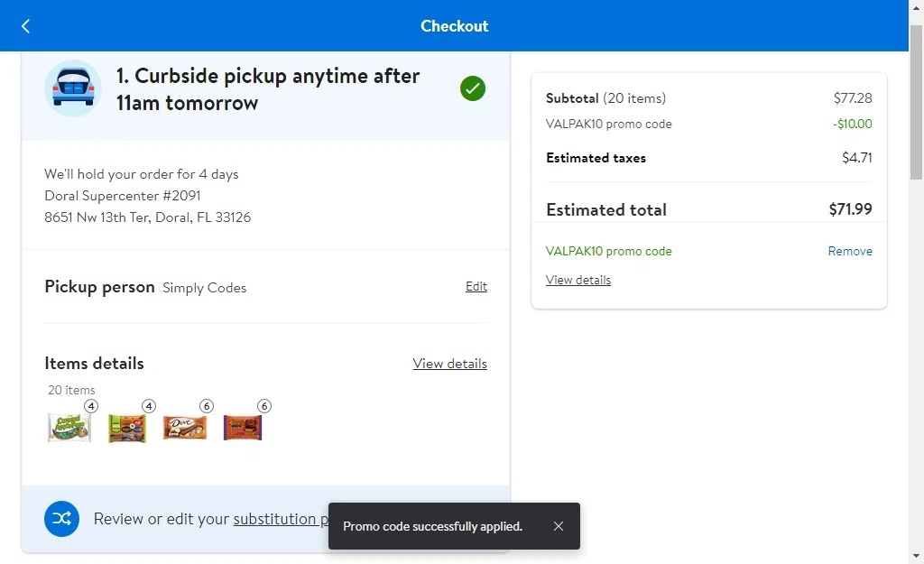The width and height of the screenshot is (924, 564).
Task: Click the page scrollbar thumb
Action: pyautogui.click(x=917, y=101)
